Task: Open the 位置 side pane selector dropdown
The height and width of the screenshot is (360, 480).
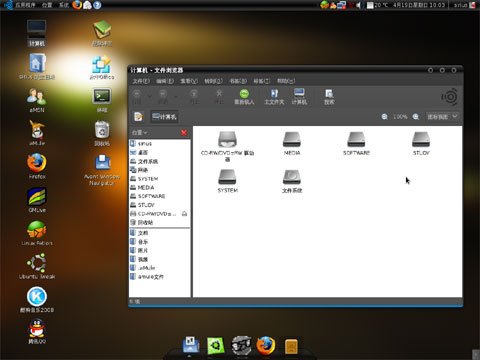Action: (x=139, y=133)
